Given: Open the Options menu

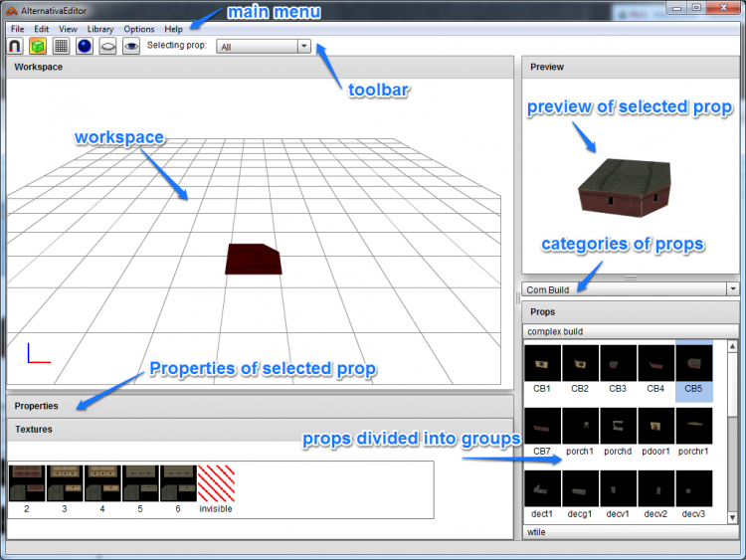Looking at the screenshot, I should point(138,29).
